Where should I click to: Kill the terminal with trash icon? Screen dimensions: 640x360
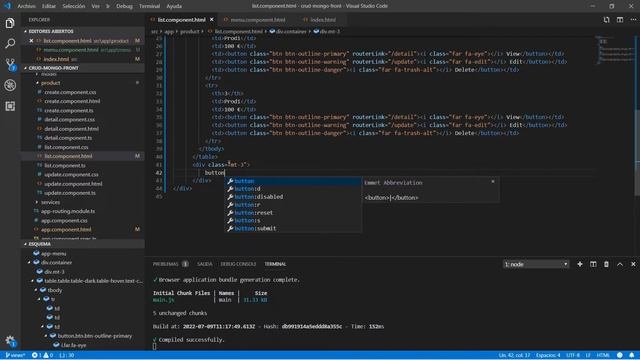607,264
